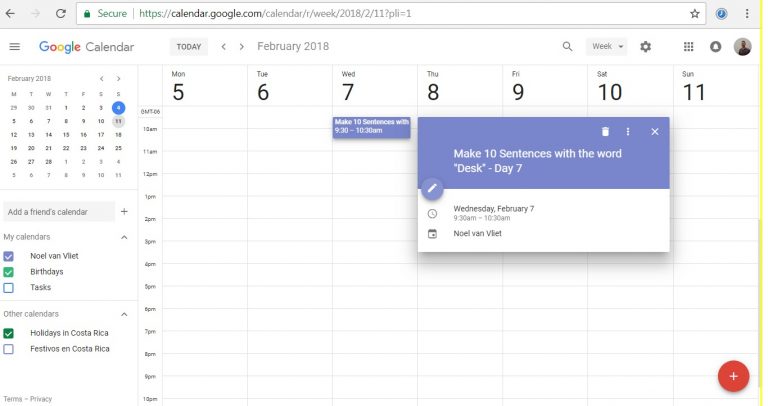This screenshot has height=406, width=768.
Task: Open the settings gear menu
Action: click(645, 47)
